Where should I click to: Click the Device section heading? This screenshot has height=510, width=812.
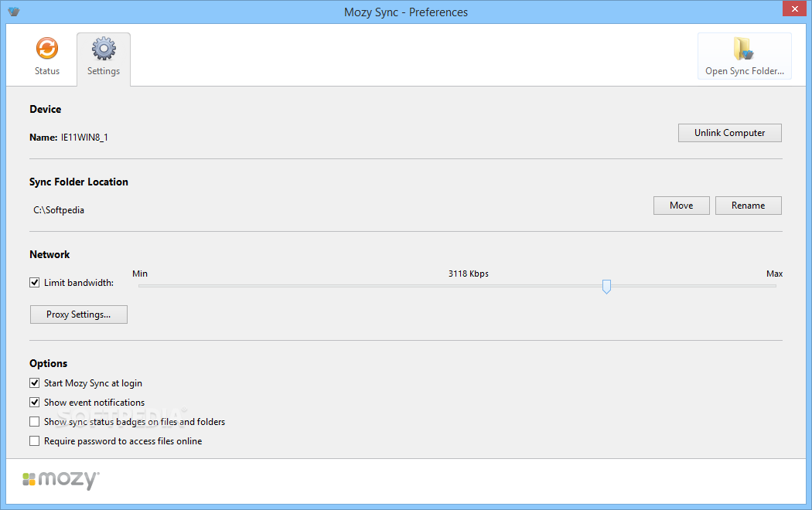[x=45, y=109]
